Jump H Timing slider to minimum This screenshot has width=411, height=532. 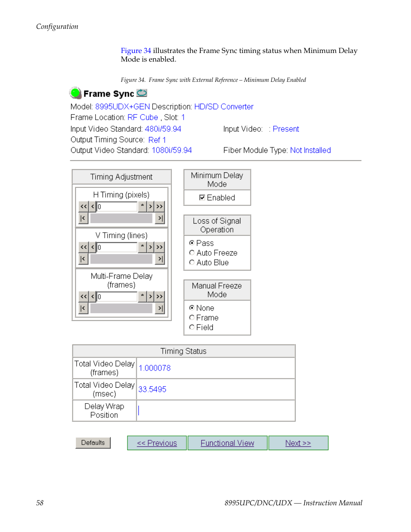pyautogui.click(x=84, y=218)
